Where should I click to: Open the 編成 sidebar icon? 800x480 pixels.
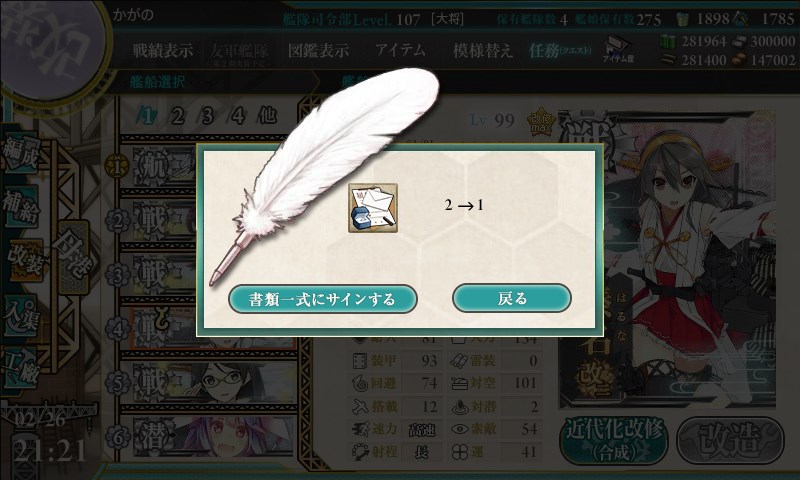21,153
